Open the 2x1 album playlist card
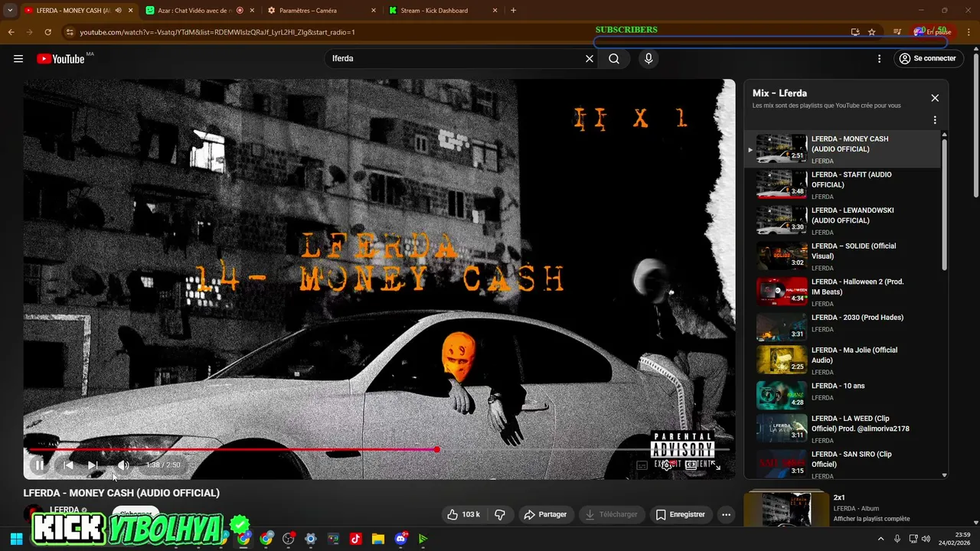 click(846, 508)
